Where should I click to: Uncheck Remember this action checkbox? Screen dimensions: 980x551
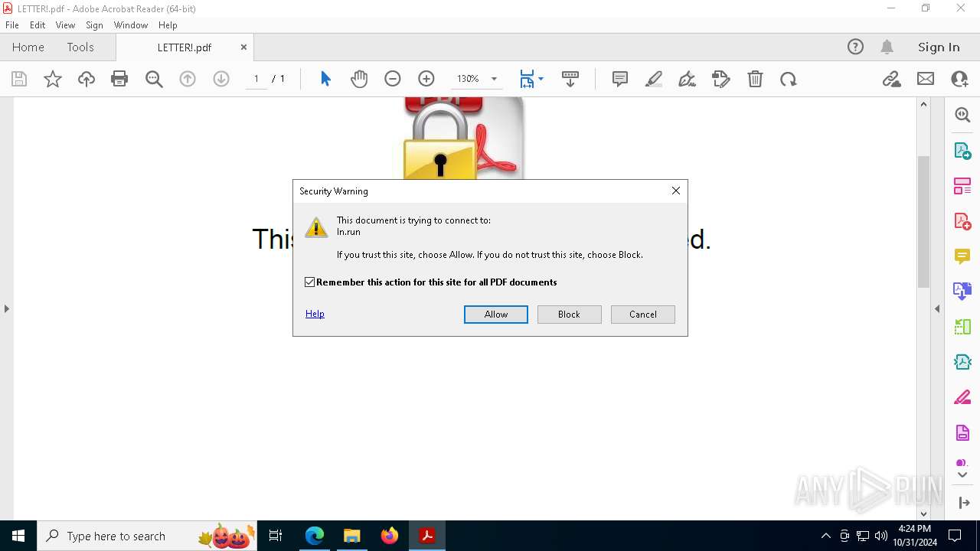click(310, 282)
